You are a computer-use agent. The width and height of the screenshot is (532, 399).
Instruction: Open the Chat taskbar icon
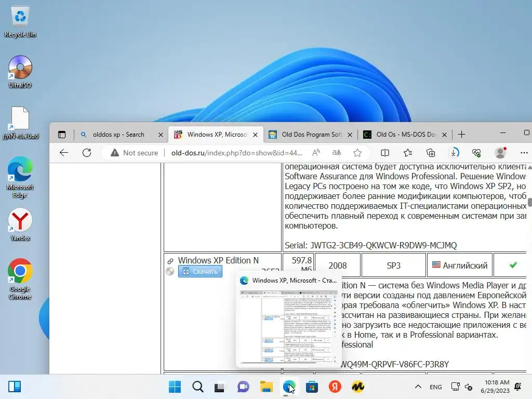pos(243,387)
